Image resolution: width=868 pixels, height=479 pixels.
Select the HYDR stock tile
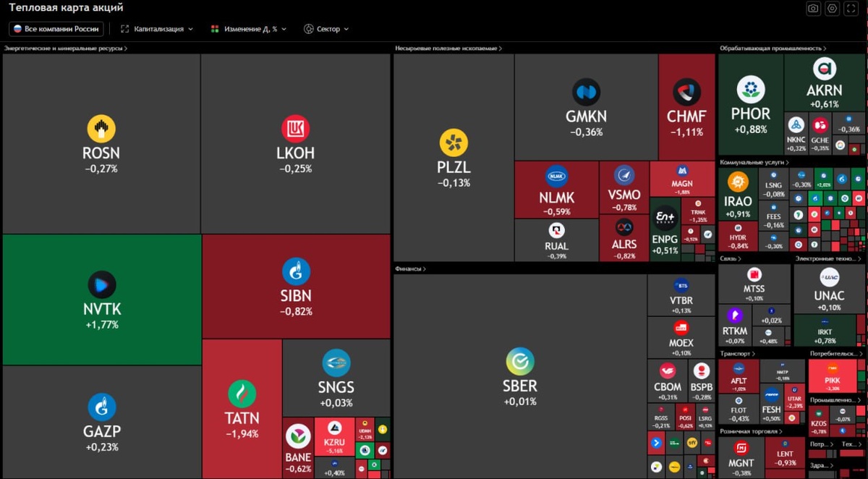click(738, 237)
